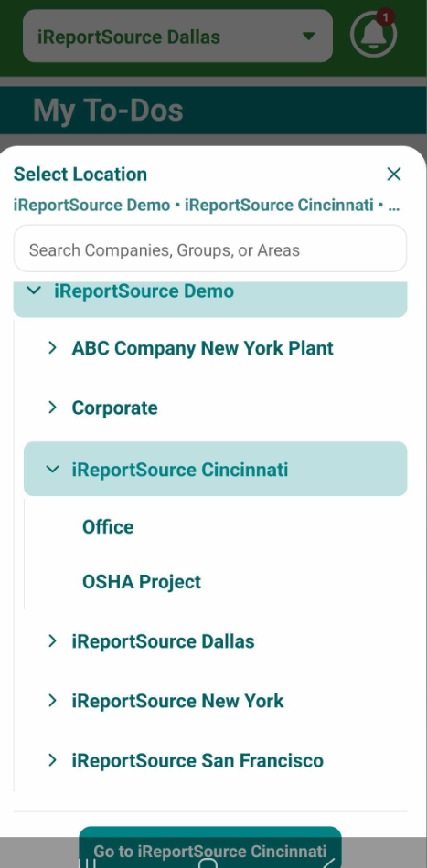427x868 pixels.
Task: Click the iReportSource Cincinnati breadcrumb link
Action: (279, 206)
